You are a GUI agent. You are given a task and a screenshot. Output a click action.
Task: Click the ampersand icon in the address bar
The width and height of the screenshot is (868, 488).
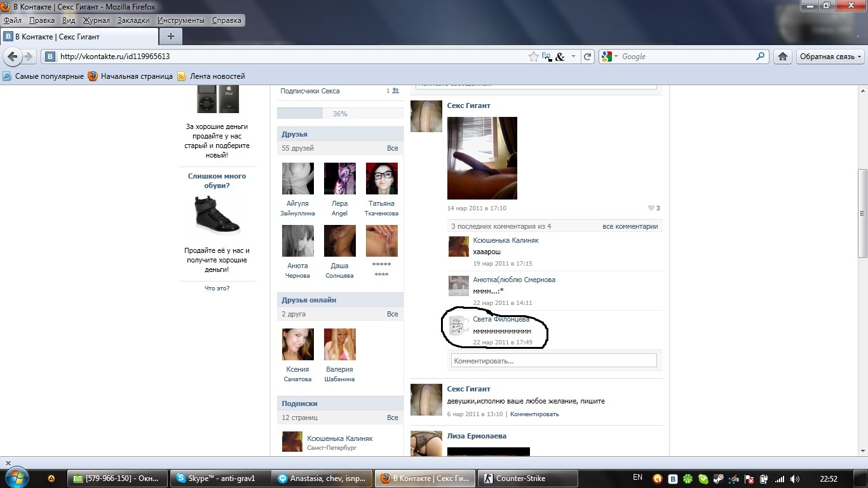click(x=560, y=57)
